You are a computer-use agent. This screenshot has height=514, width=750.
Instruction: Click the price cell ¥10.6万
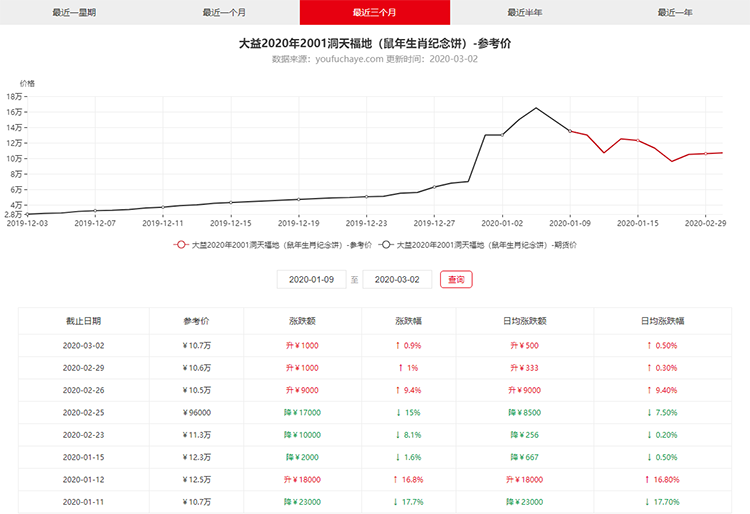[x=197, y=368]
